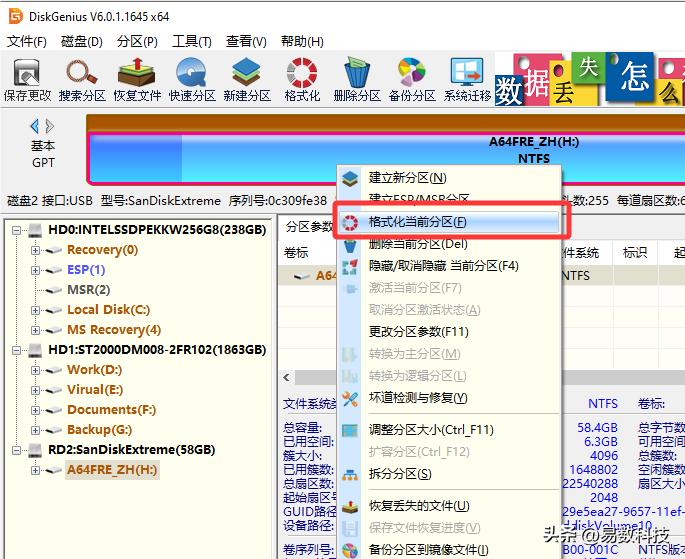The height and width of the screenshot is (559, 685).
Task: Click the 坏道检测与修复 tools icon
Action: (350, 398)
